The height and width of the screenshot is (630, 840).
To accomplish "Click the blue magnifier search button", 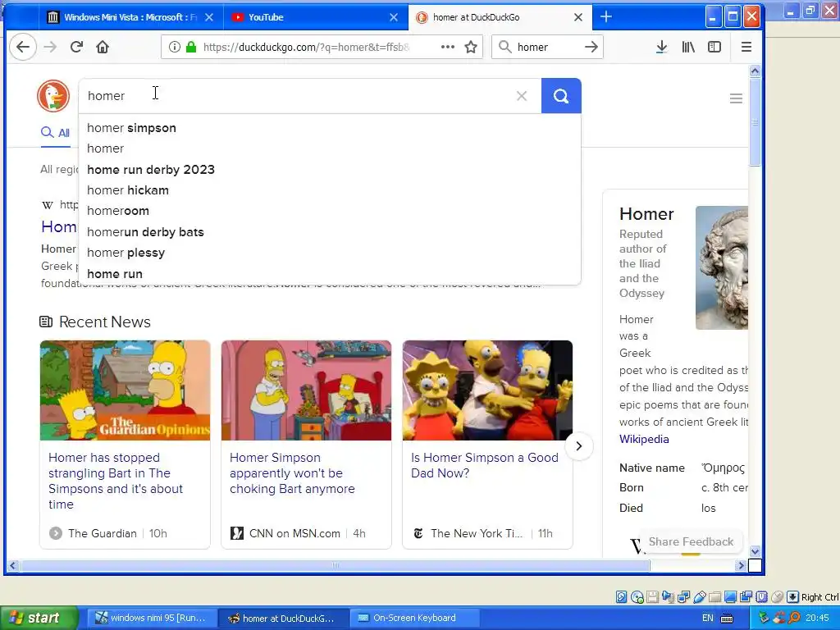I will coord(561,96).
